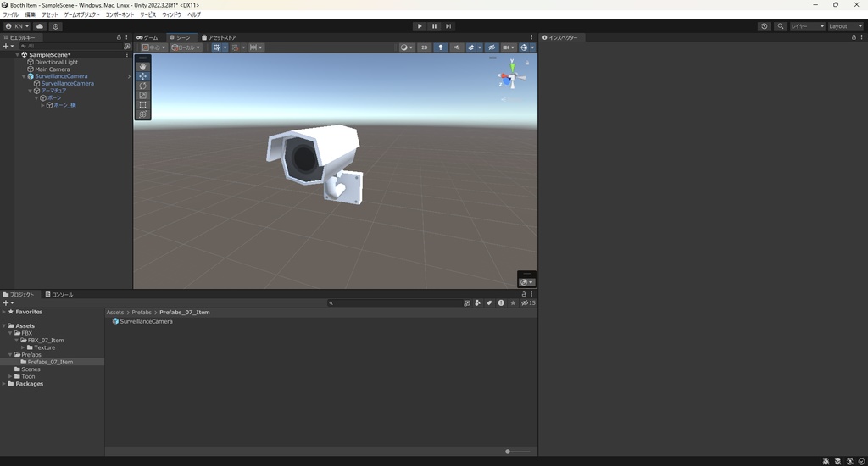Toggle Hierarchy panel lock
868x466 pixels.
pyautogui.click(x=119, y=37)
